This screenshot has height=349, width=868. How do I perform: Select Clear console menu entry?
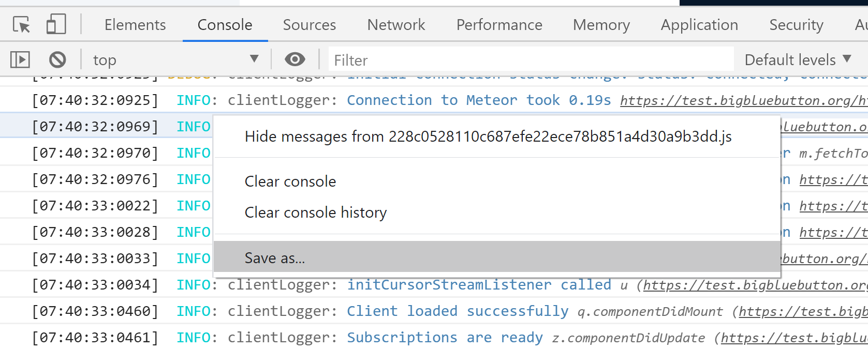tap(290, 181)
